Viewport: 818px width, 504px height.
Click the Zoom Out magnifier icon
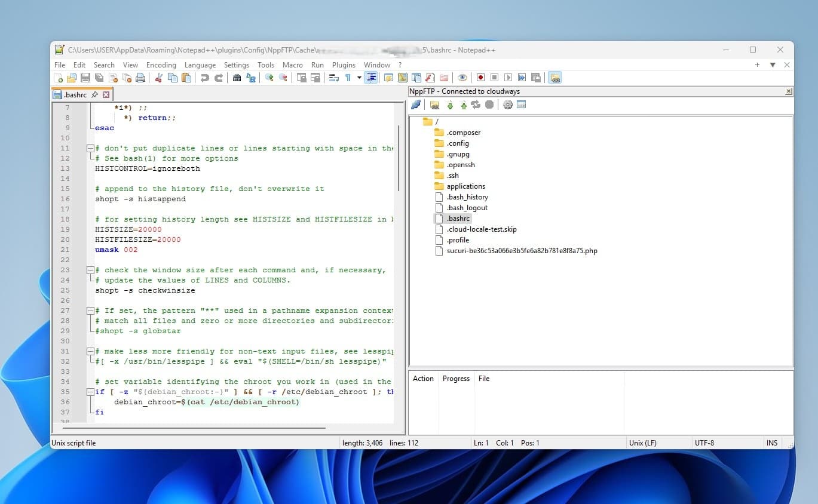[x=283, y=78]
